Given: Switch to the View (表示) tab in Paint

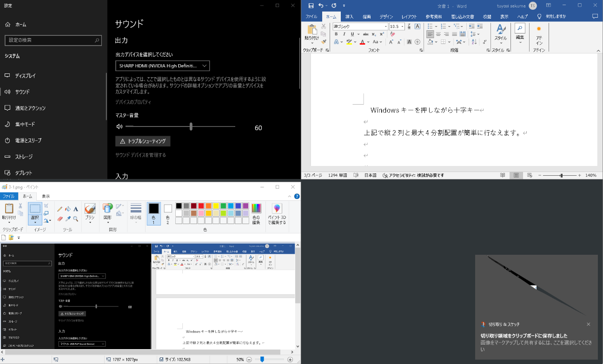Looking at the screenshot, I should 46,196.
